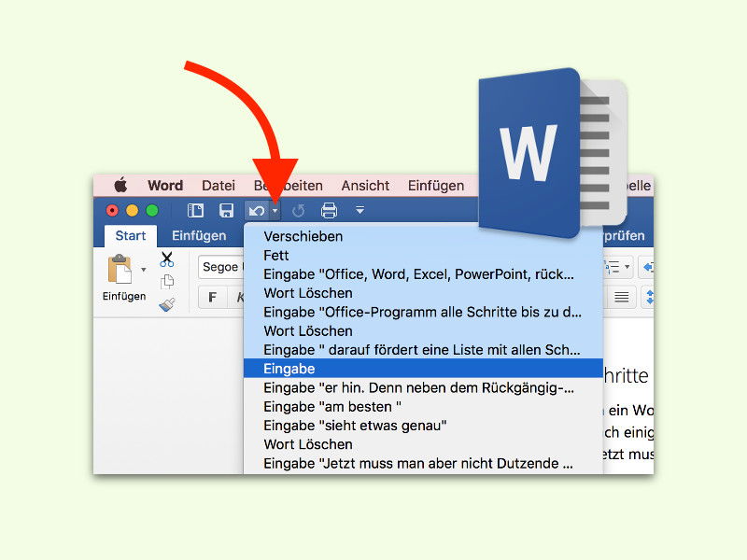Click the Segoe font name box
Screen dimensions: 747x560
[x=222, y=267]
